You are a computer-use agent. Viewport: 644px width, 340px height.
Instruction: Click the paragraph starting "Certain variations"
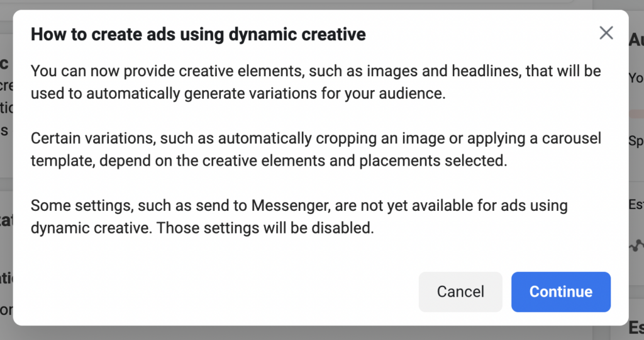click(316, 149)
